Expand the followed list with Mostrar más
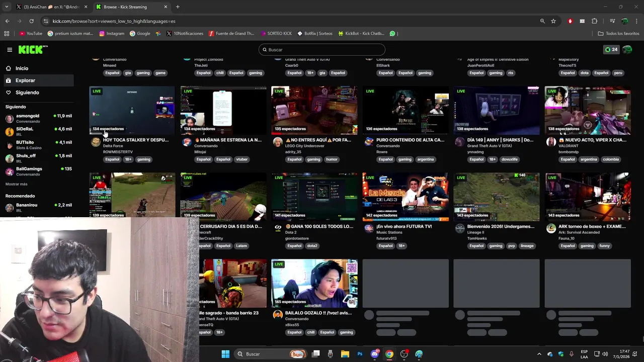Screen dimensions: 644x362 17,184
